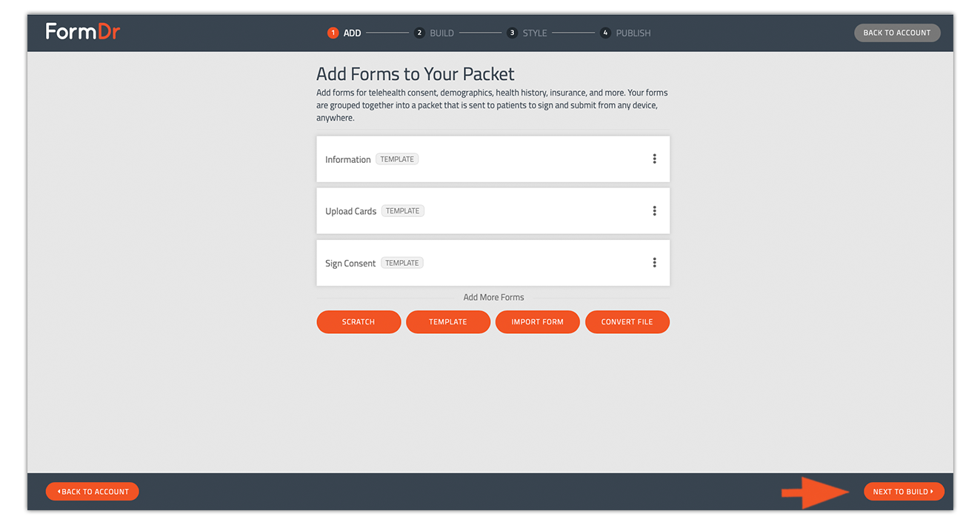This screenshot has width=980, height=528.
Task: Open the Upload Cards three-dot menu
Action: click(654, 211)
